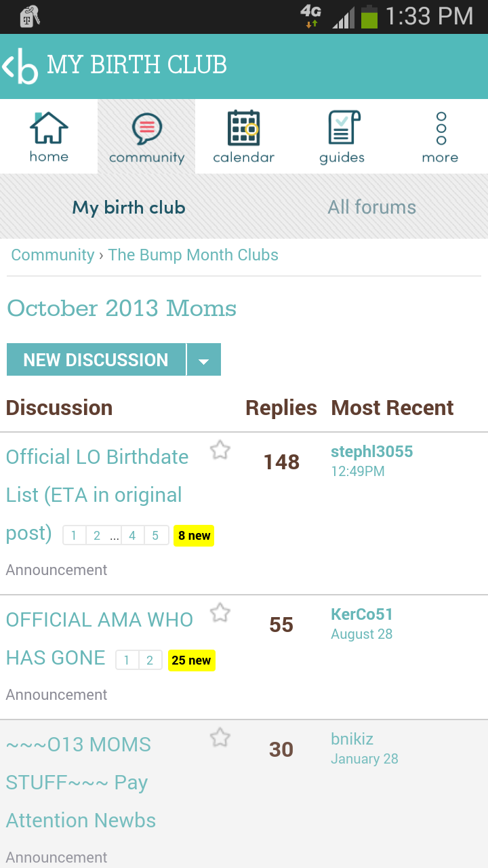
Task: View stephl3055 user profile link
Action: click(x=371, y=452)
